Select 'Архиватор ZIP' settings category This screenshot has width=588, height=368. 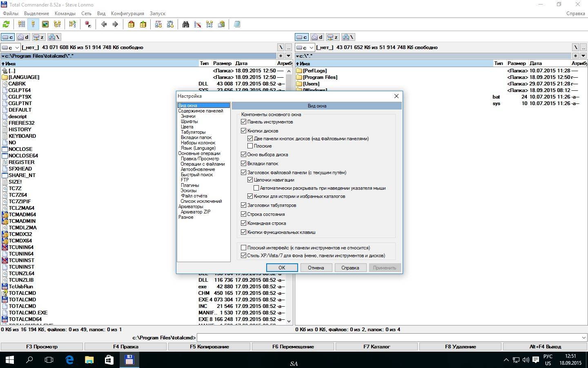pos(196,212)
